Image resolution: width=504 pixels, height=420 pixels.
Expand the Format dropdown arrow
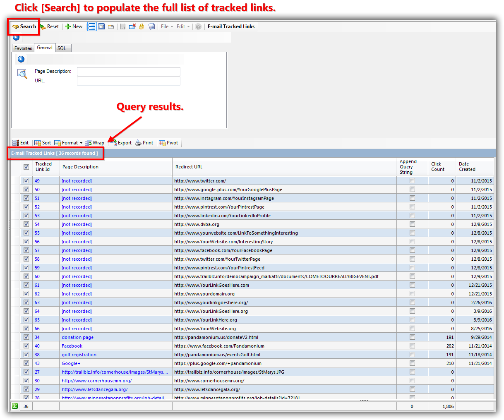(81, 143)
